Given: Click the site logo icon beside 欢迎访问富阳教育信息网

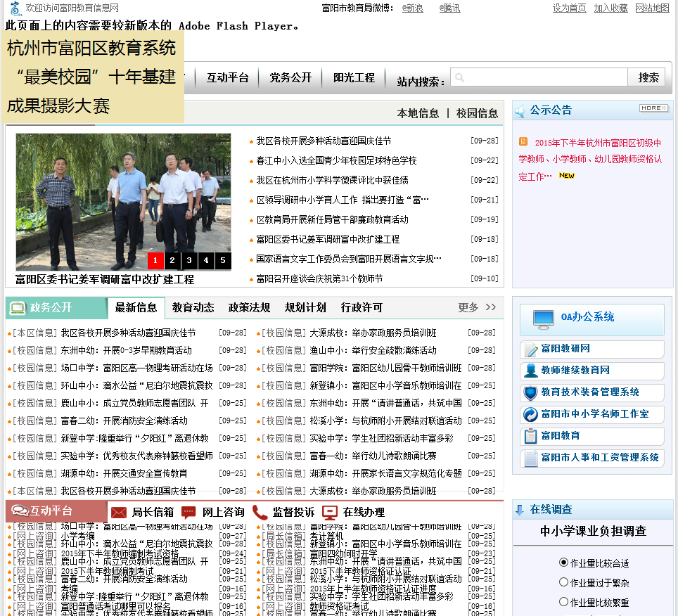Looking at the screenshot, I should 15,8.
